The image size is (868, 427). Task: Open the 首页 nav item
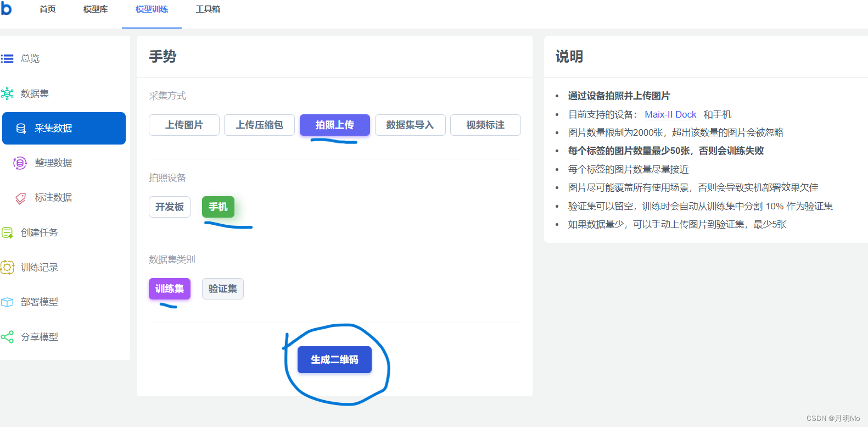coord(48,9)
